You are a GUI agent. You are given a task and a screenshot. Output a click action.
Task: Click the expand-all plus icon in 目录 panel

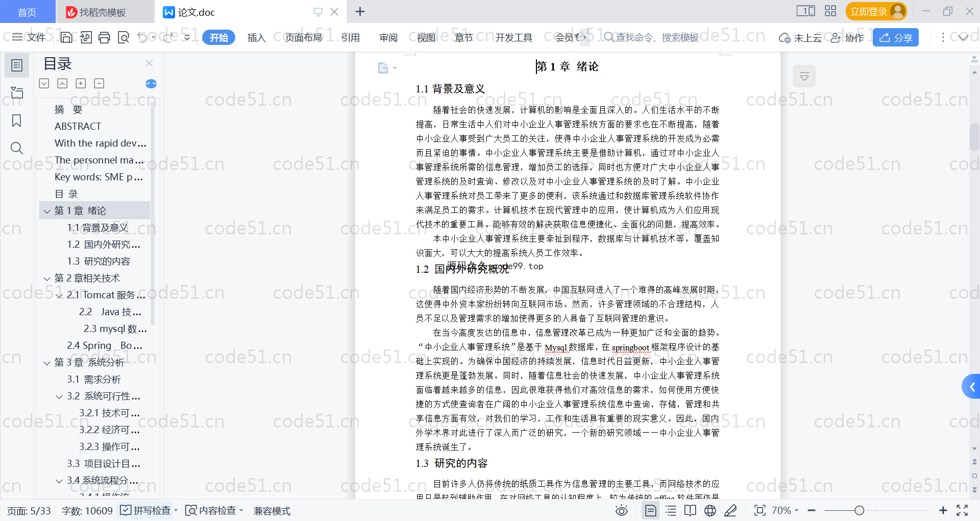pos(81,83)
